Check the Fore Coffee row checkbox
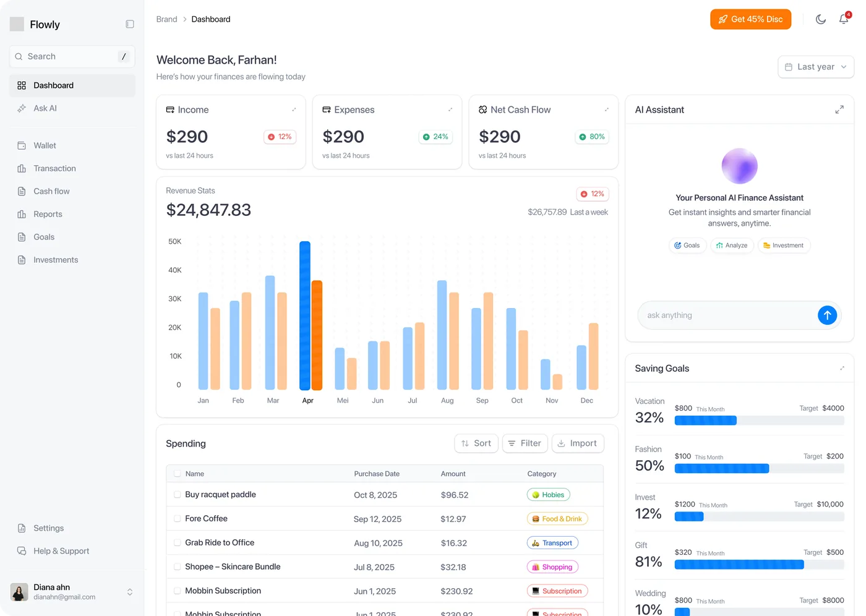Screen dimensions: 866x616 (x=178, y=519)
